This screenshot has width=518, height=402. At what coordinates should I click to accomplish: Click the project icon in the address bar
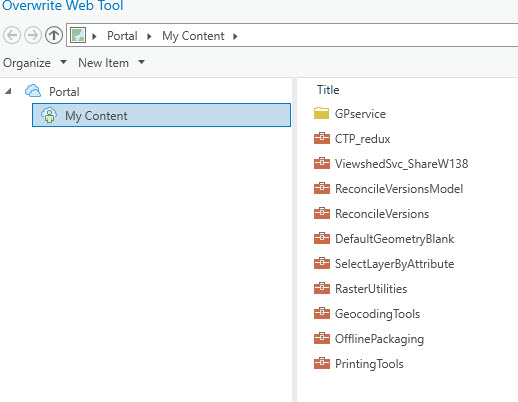78,35
